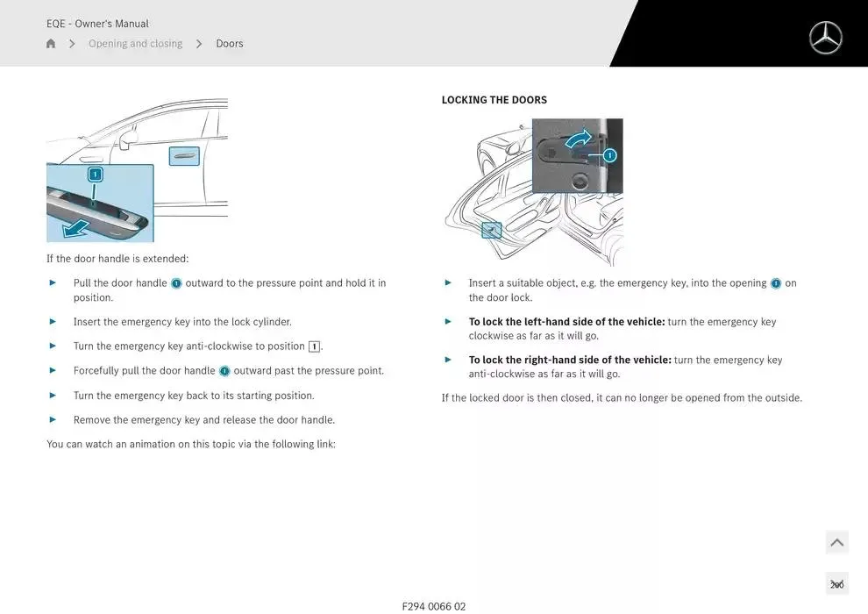The image size is (868, 614).
Task: Click the scroll-to-top arrow button
Action: [x=836, y=543]
